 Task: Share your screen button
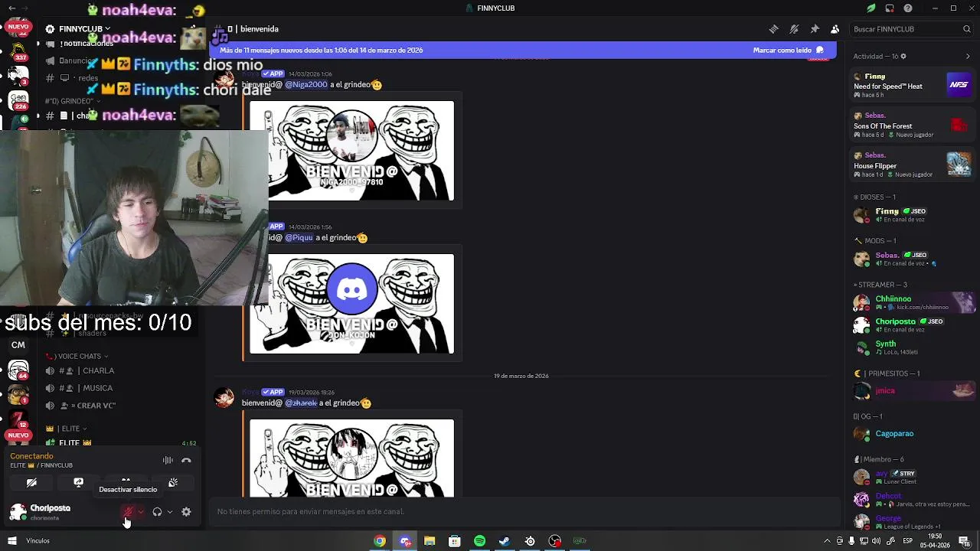pyautogui.click(x=78, y=483)
